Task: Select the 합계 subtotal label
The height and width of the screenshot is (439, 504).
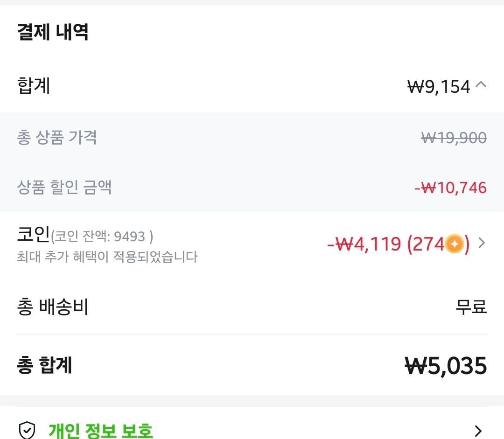Action: (x=34, y=86)
